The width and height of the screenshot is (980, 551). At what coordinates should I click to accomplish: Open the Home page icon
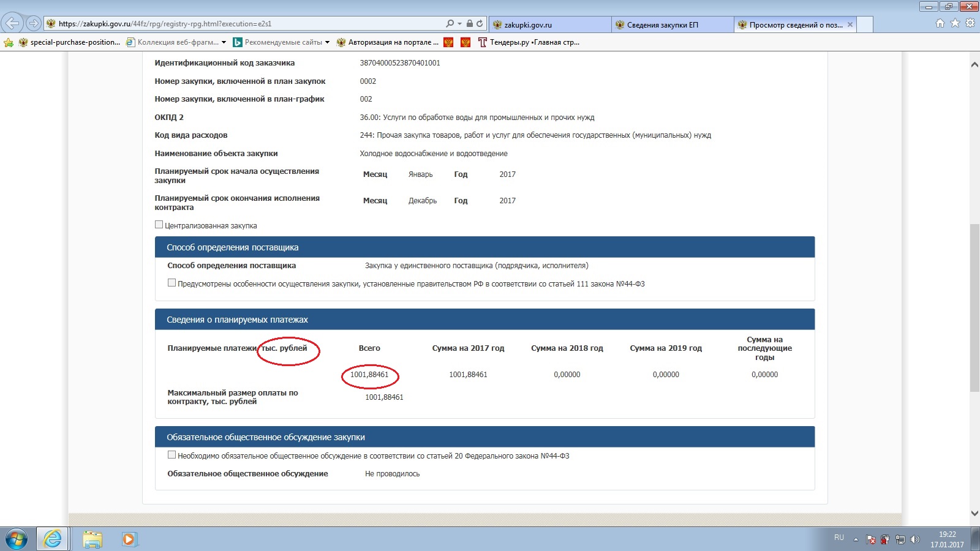pos(940,24)
